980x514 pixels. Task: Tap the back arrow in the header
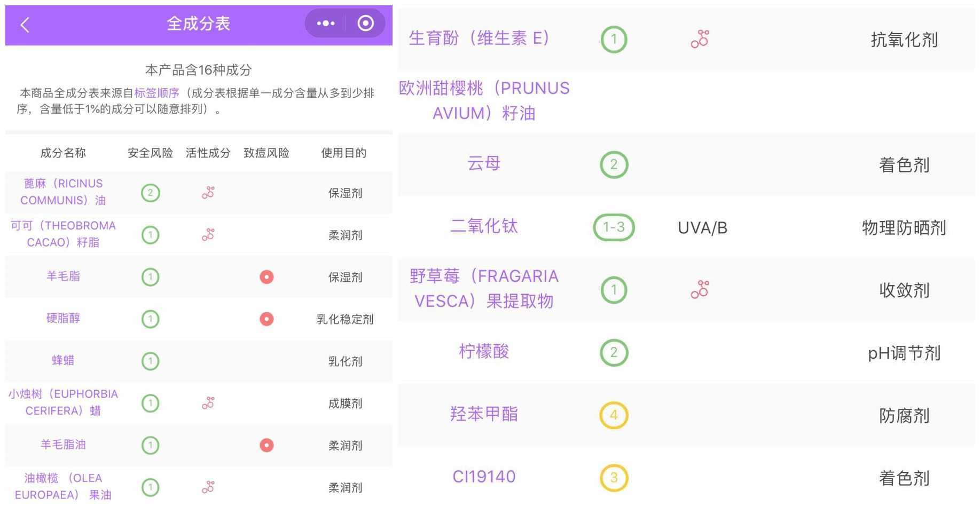tap(23, 23)
